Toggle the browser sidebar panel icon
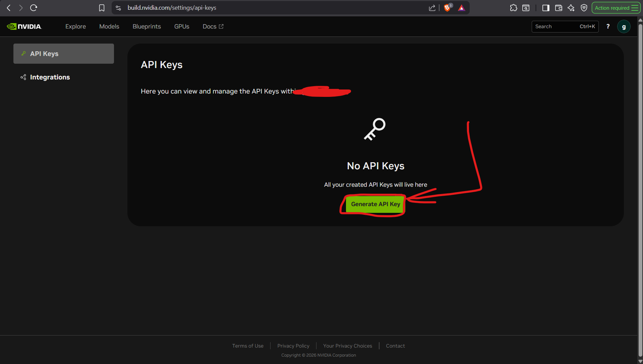643x364 pixels. pos(546,8)
